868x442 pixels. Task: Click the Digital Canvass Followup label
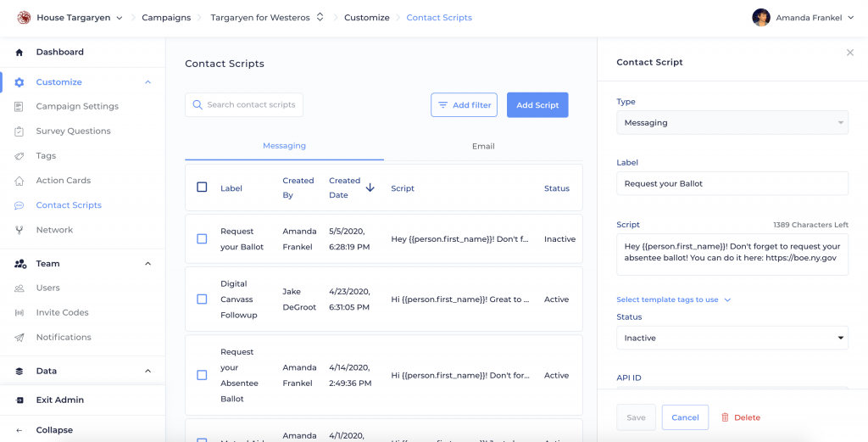237,299
